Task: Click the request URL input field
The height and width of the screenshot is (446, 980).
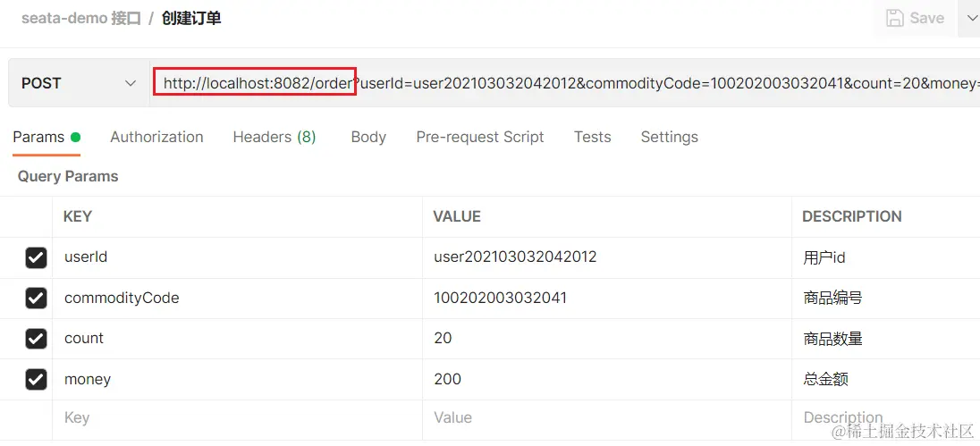Action: pyautogui.click(x=565, y=83)
